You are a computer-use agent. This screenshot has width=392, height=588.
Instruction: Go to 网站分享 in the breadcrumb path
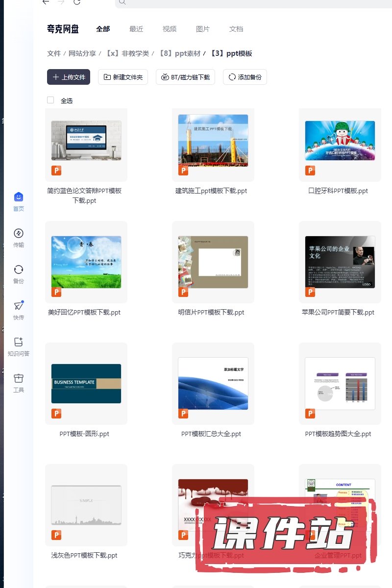click(82, 53)
